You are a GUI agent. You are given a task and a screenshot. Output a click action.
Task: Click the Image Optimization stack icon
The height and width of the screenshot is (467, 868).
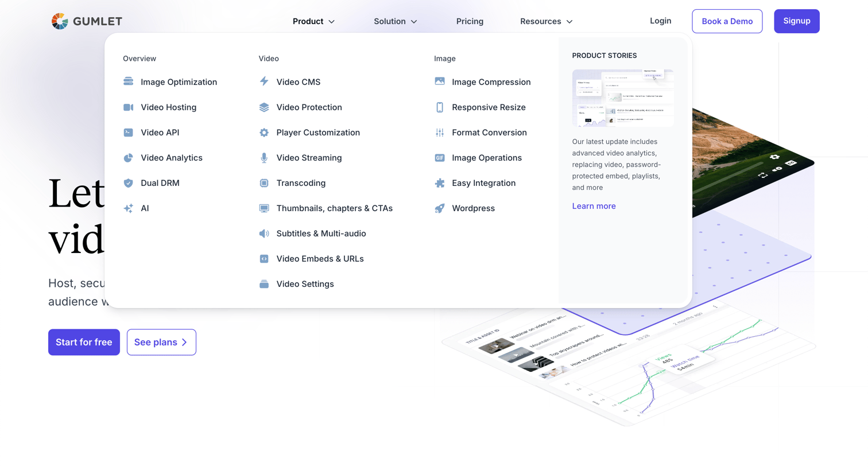click(128, 81)
